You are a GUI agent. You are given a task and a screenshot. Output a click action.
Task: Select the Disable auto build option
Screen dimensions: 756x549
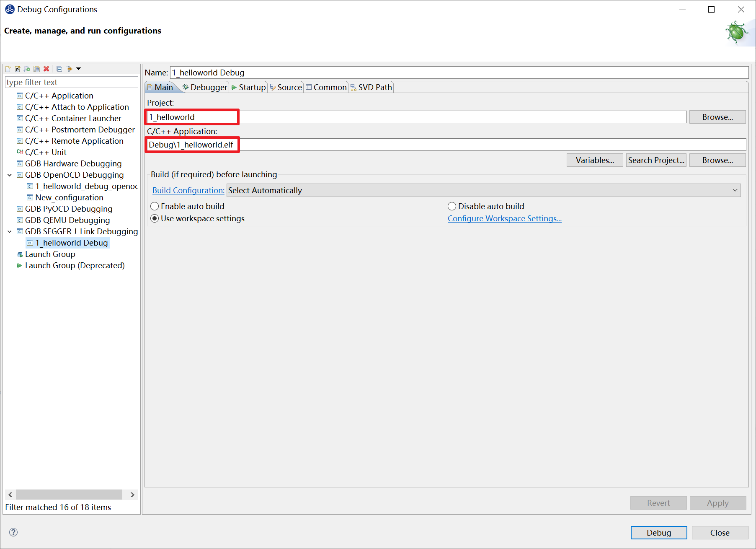(x=452, y=206)
